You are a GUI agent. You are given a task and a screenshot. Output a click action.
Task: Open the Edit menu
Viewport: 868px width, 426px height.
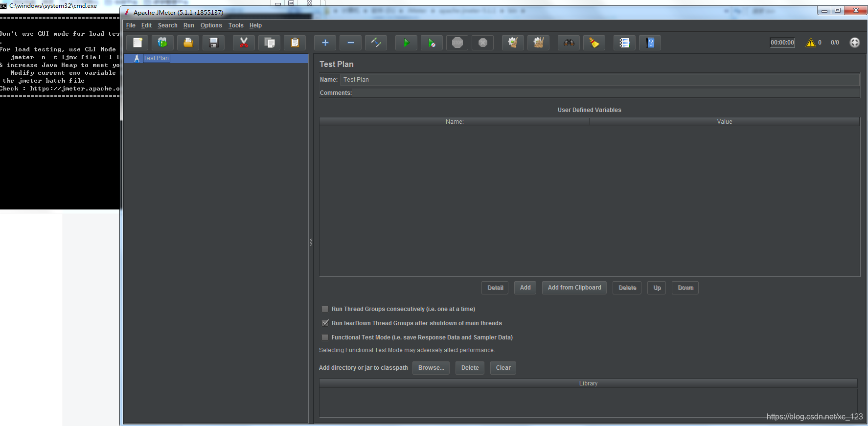pos(146,25)
